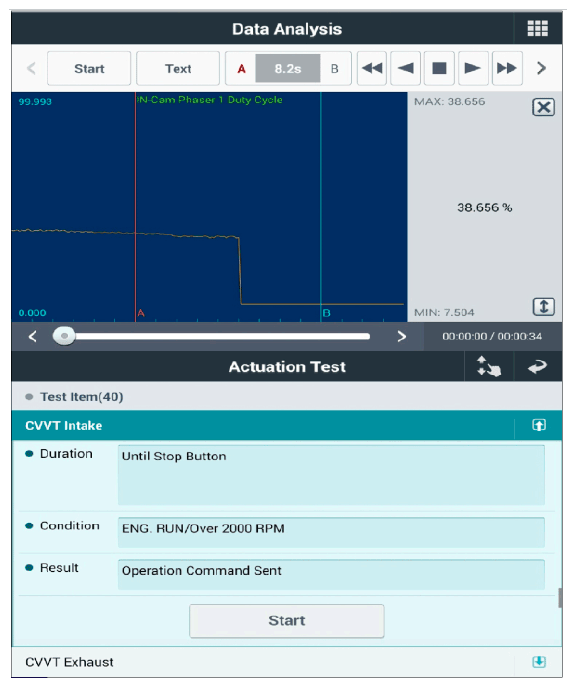Image resolution: width=576 pixels, height=687 pixels.
Task: Fast forward with the double right-arrow button
Action: (x=507, y=68)
